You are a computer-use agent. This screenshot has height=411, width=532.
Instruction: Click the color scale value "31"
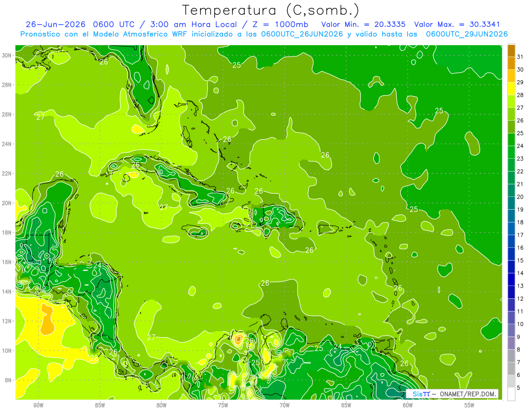pyautogui.click(x=520, y=57)
